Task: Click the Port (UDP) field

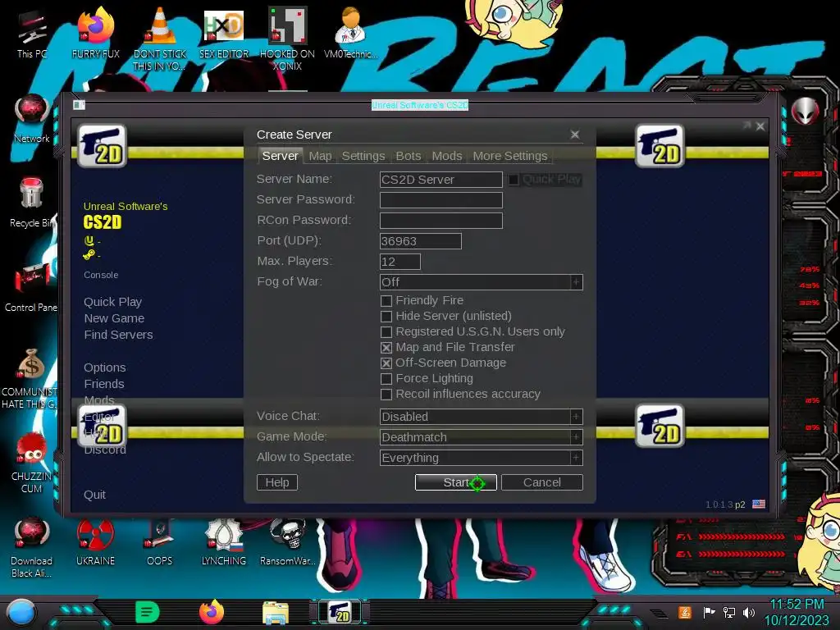Action: coord(421,241)
